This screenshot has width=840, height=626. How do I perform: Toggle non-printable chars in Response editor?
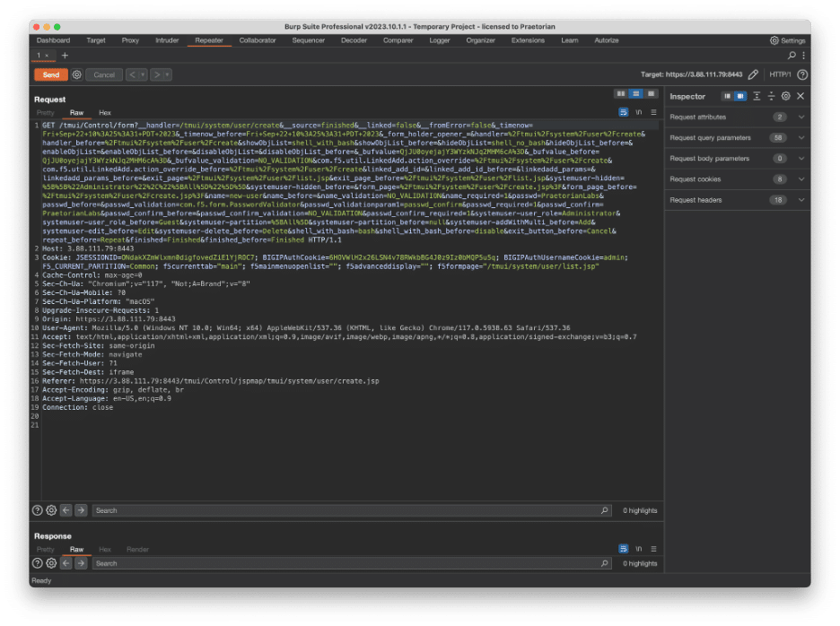pos(639,549)
